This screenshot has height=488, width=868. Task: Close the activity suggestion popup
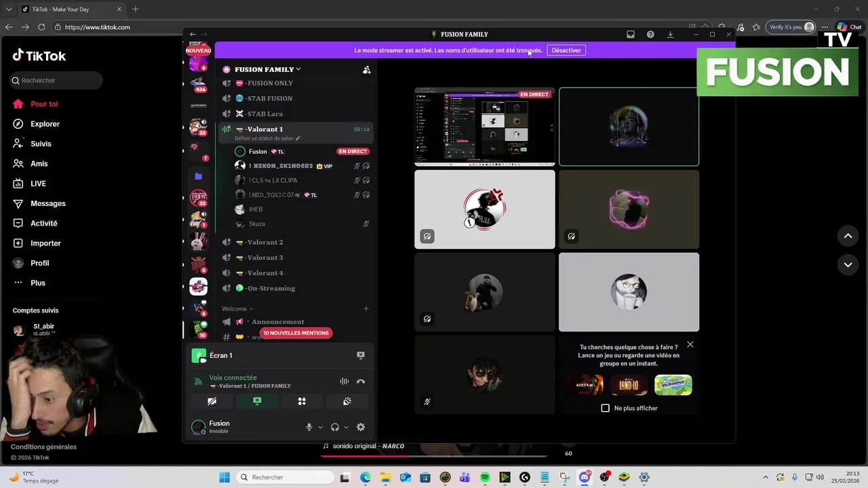point(690,344)
